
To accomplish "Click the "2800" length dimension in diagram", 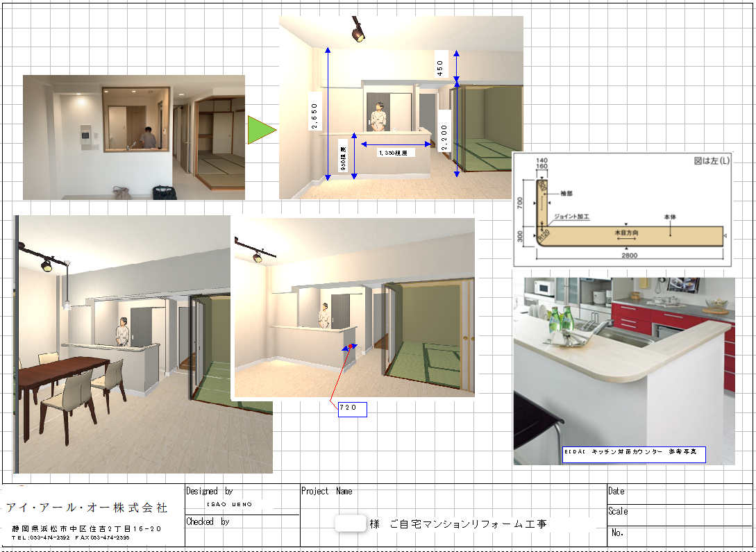I will pos(629,256).
